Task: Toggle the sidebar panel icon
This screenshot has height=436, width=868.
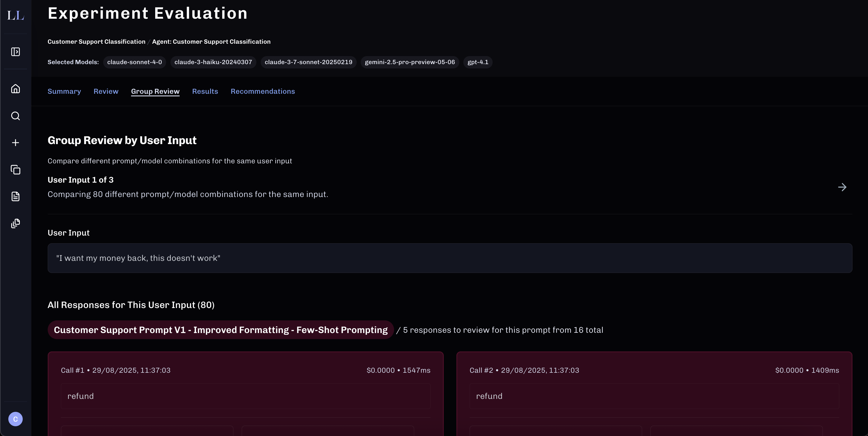Action: 16,51
